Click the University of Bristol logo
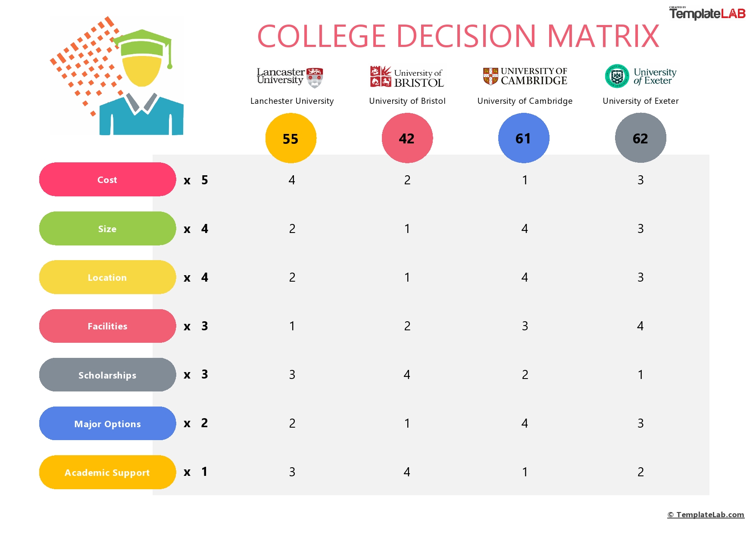Screen dimensions: 756x534 click(x=407, y=77)
